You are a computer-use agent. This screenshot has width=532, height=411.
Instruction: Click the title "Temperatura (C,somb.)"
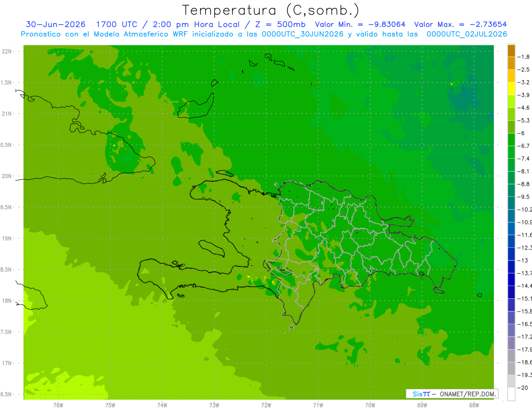270,10
